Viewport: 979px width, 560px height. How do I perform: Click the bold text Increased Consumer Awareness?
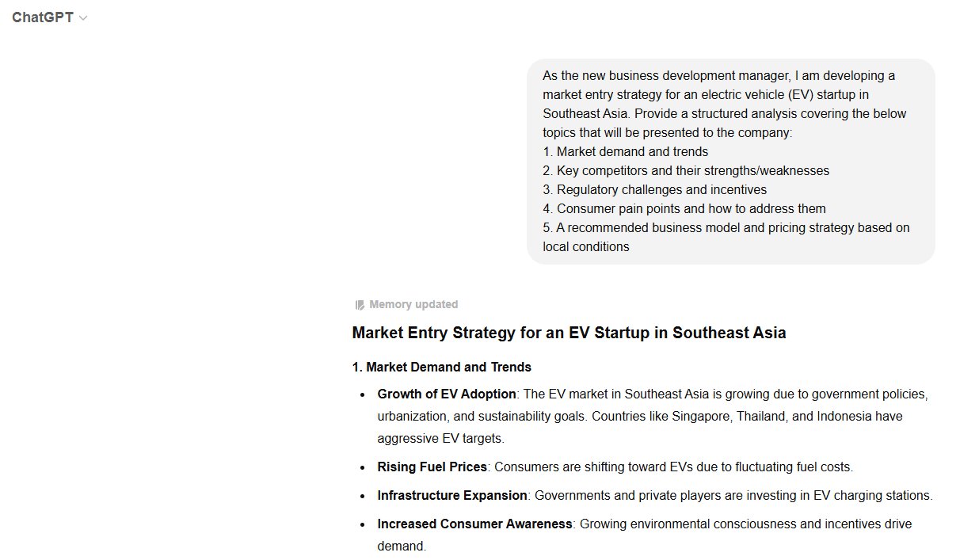(474, 524)
